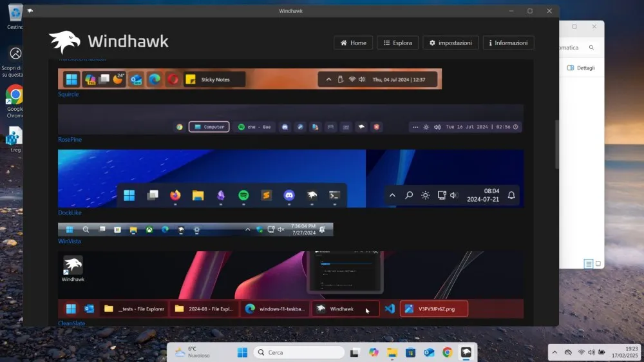644x362 pixels.
Task: Click the cloud sync tray icon
Action: point(568,352)
